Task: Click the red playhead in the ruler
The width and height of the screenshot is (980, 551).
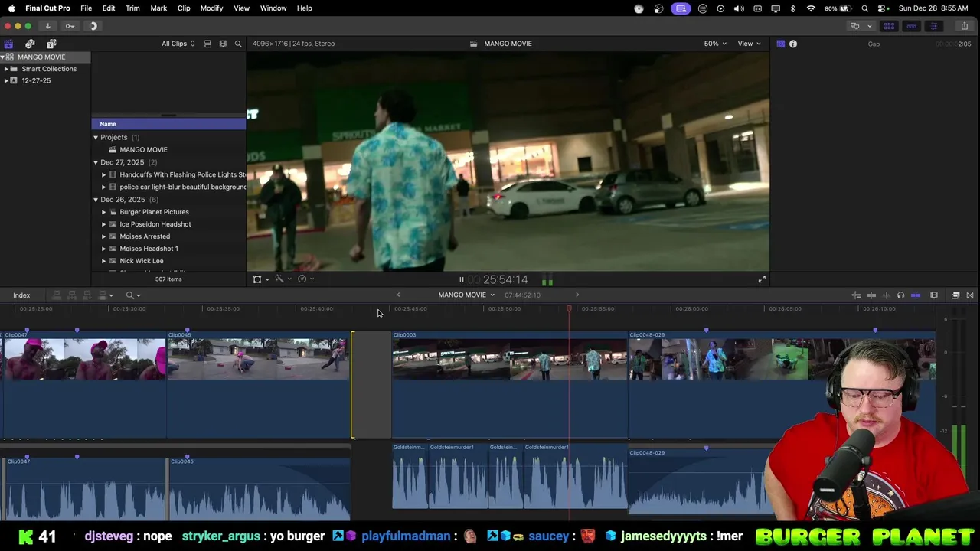Action: 569,308
